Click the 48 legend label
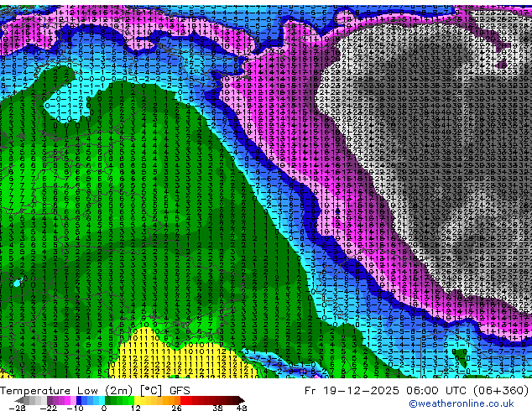Screen dimensions: 532x411 [x=242, y=408]
